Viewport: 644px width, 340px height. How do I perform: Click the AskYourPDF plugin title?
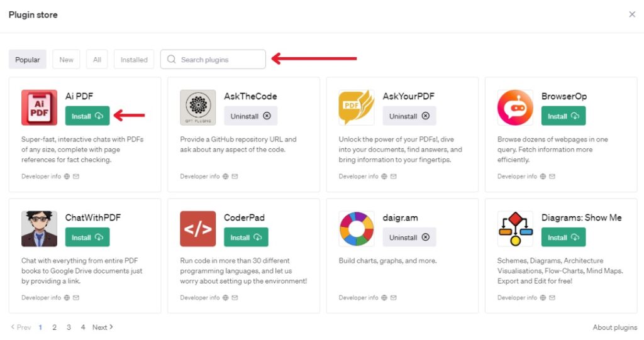[x=409, y=96]
